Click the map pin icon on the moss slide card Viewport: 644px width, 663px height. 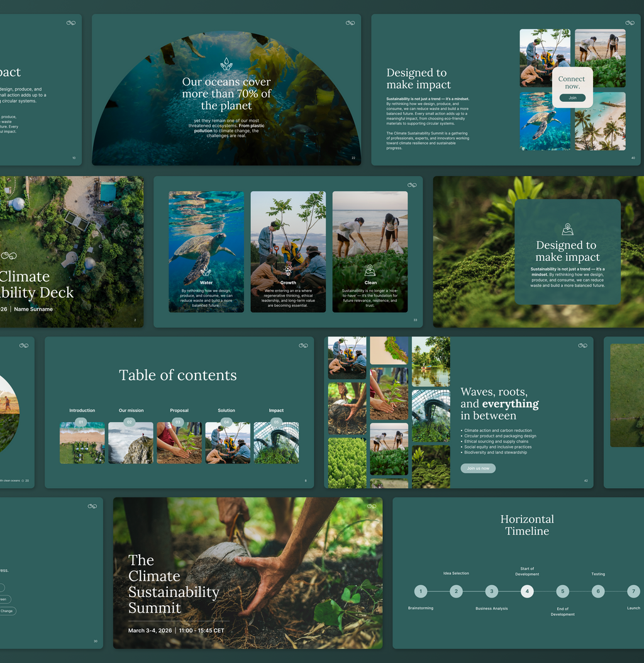click(x=567, y=230)
